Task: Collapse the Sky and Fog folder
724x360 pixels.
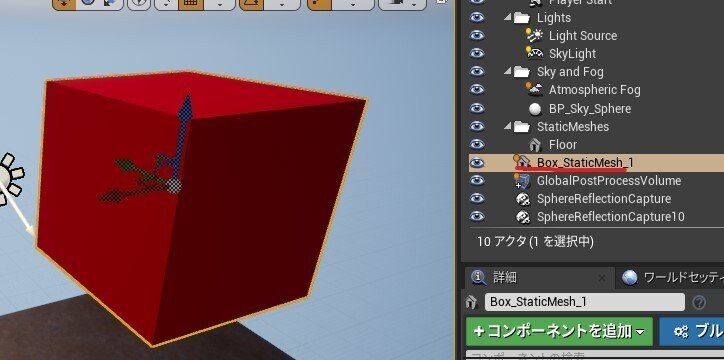Action: click(x=508, y=72)
